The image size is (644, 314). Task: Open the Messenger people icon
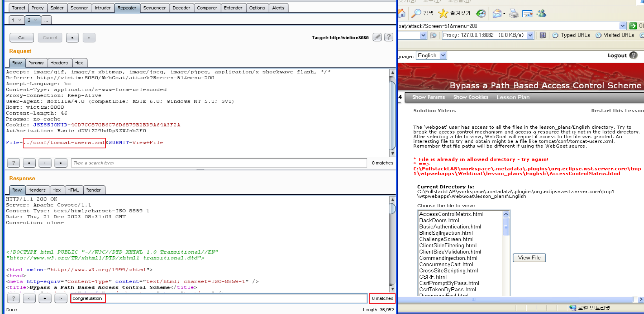click(x=542, y=13)
